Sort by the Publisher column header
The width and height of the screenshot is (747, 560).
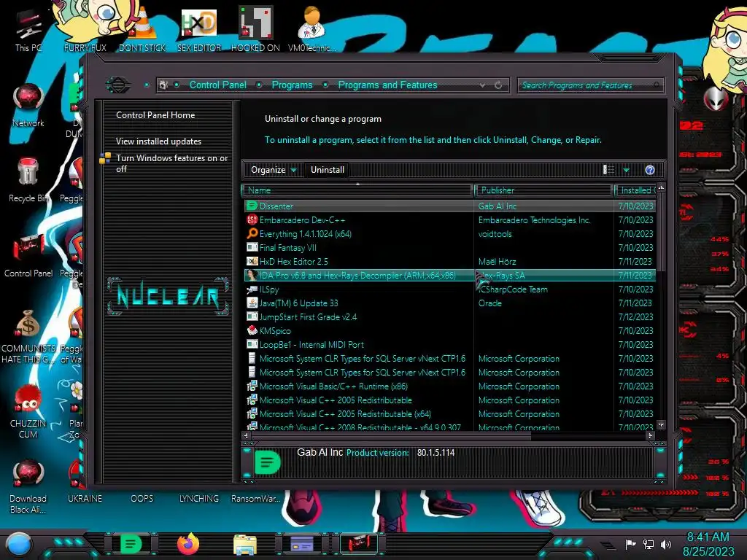[x=543, y=190]
